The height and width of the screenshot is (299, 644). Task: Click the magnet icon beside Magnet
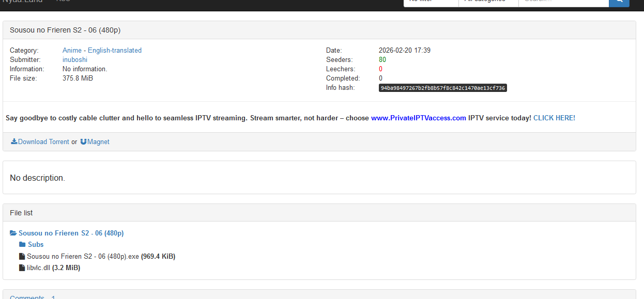point(83,141)
